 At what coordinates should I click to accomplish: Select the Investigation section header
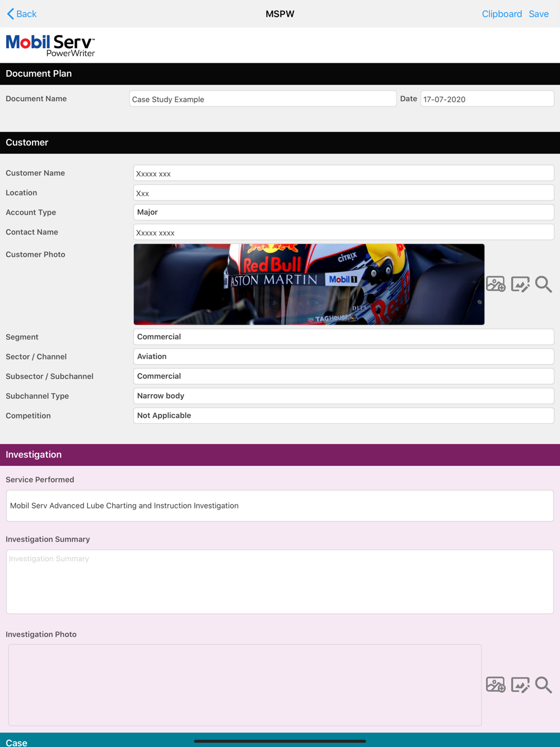280,455
